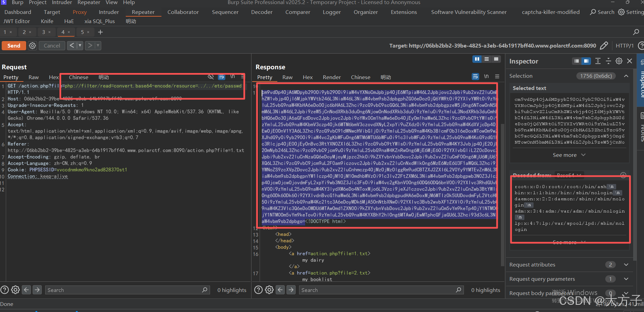Collapse the Selection section chevron

[x=626, y=76]
